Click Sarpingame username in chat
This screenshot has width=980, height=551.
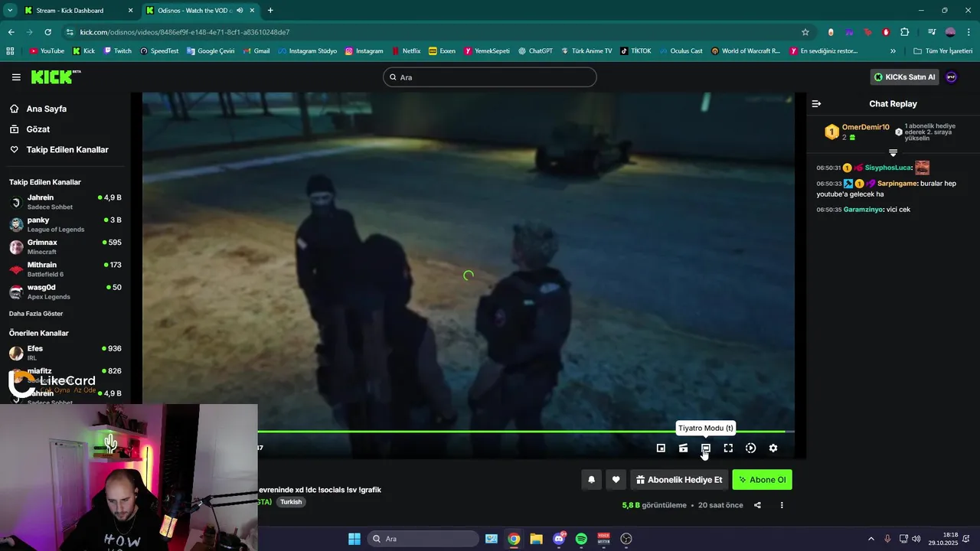click(897, 184)
